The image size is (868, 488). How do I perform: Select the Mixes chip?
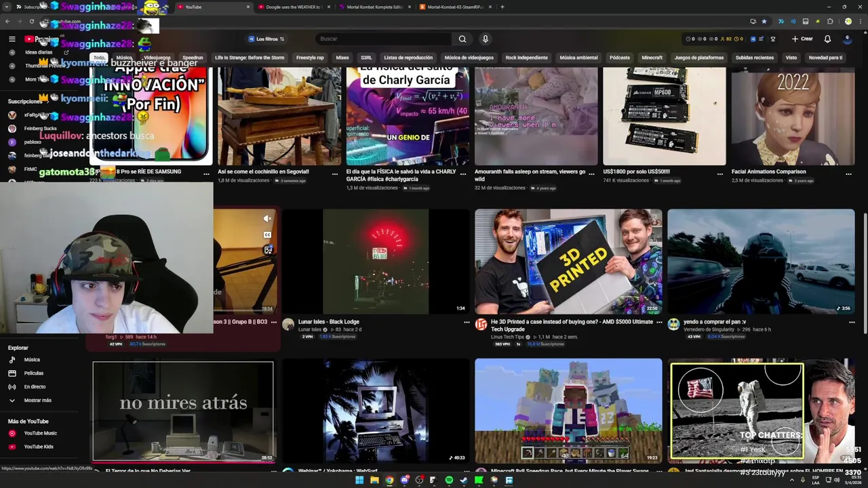point(342,58)
